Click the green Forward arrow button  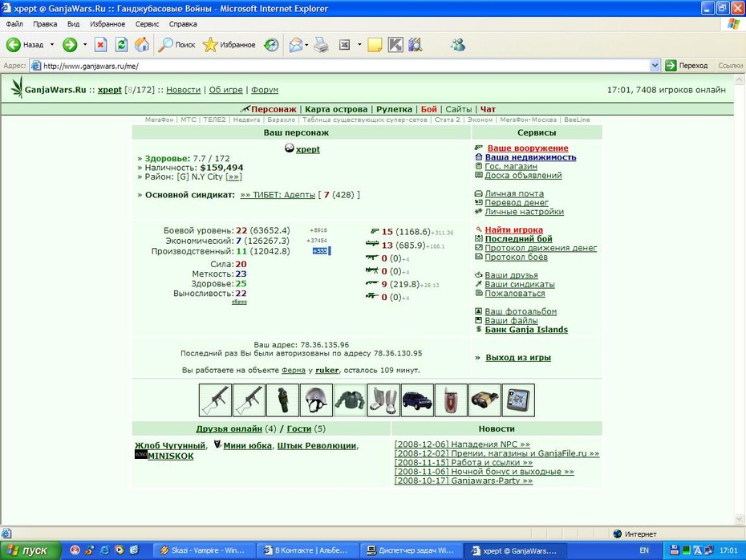click(70, 45)
